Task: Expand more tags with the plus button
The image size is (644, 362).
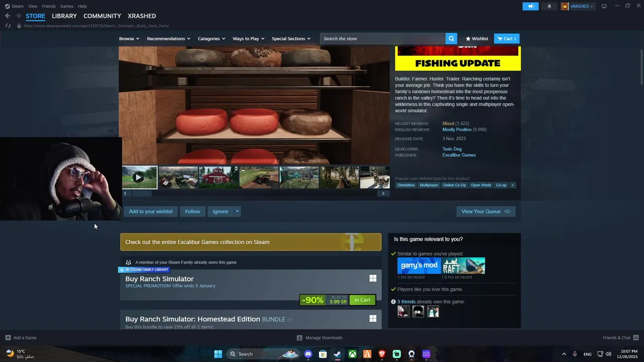Action: coord(513,185)
